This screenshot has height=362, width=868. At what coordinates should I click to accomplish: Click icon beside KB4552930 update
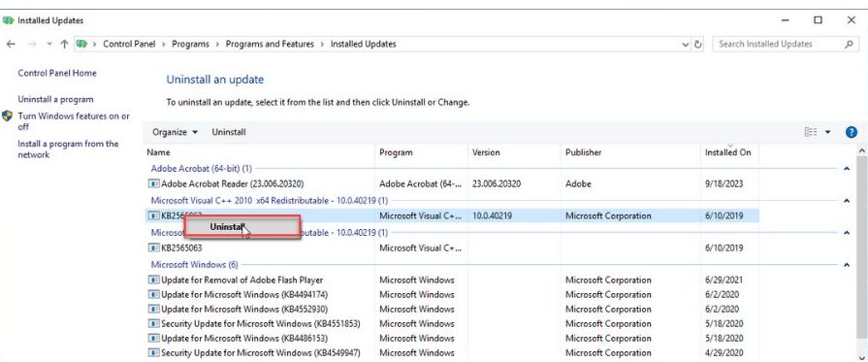point(154,309)
